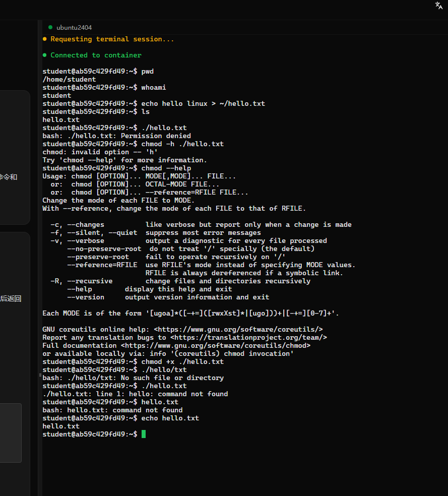Click 'RFILE is always dereferenced' line
Image resolution: width=448 pixels, height=496 pixels.
[244, 273]
